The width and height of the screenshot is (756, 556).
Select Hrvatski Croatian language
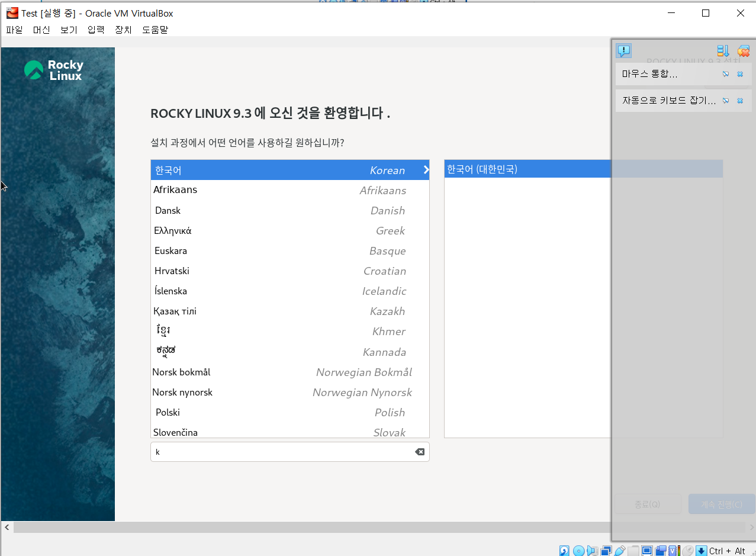290,271
